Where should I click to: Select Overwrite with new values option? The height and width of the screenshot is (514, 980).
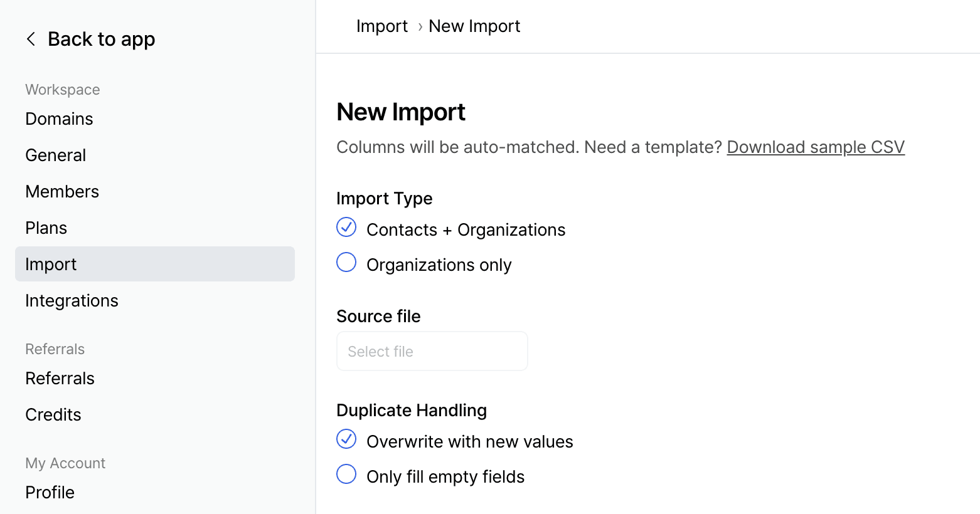coord(346,439)
